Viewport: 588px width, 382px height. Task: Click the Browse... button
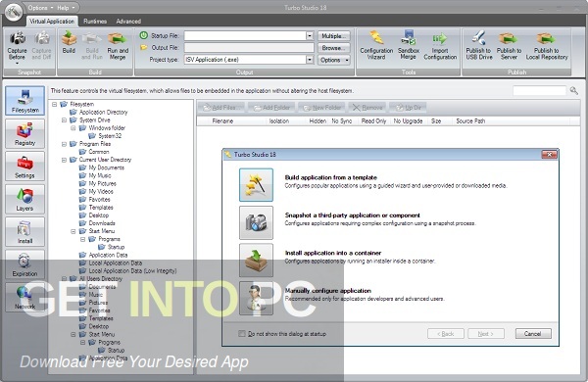(x=334, y=48)
